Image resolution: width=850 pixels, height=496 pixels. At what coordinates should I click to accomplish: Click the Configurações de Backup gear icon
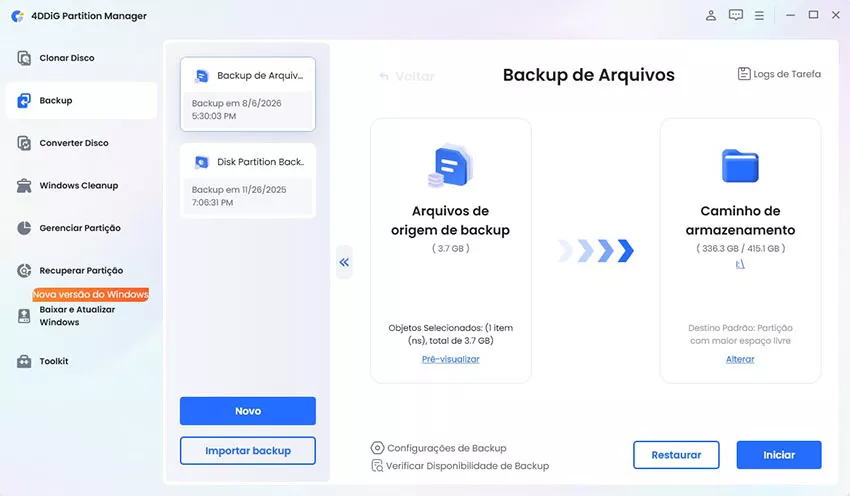377,448
